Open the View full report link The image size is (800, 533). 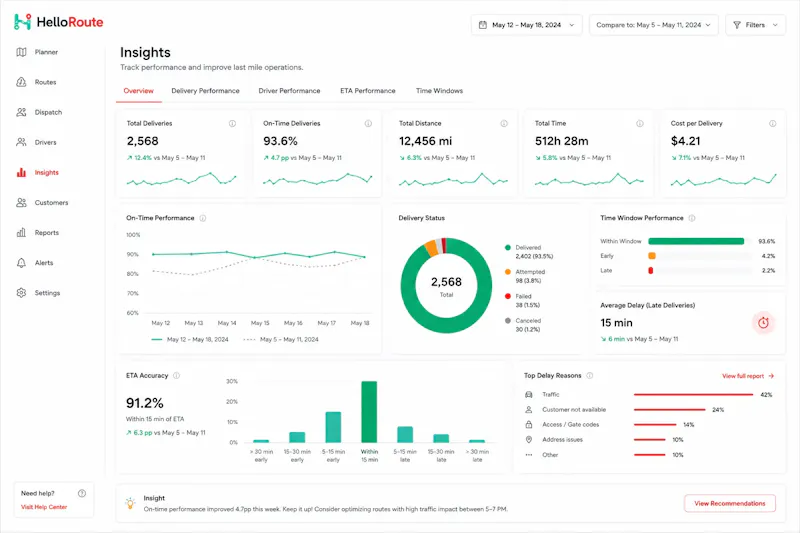point(748,376)
